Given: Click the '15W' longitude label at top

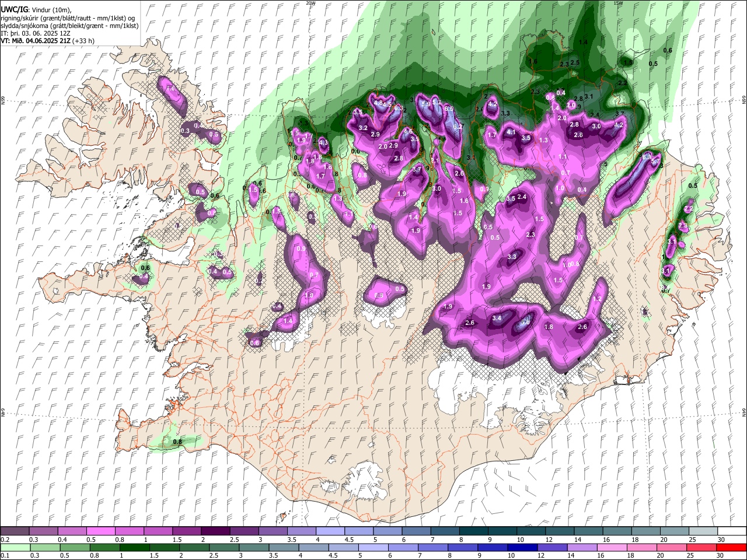Looking at the screenshot, I should [x=617, y=3].
